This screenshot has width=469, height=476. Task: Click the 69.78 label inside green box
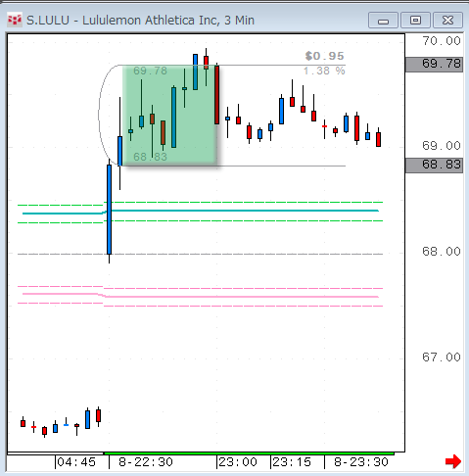click(151, 71)
